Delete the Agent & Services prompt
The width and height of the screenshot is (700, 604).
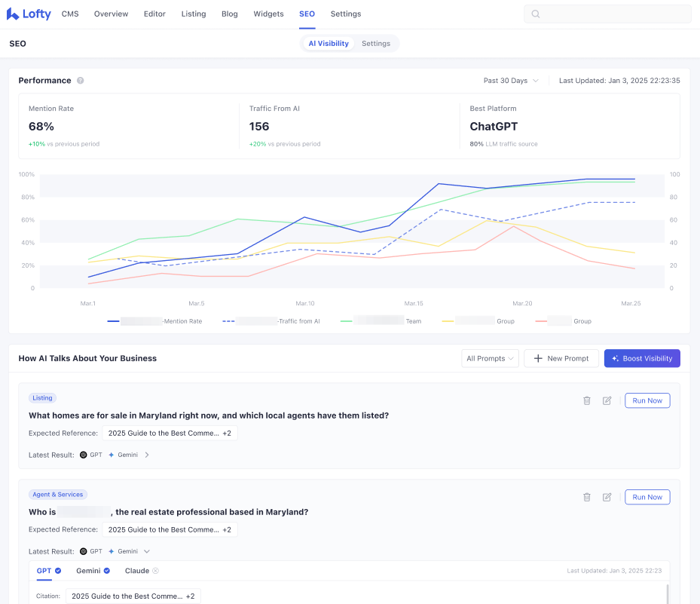pyautogui.click(x=587, y=497)
